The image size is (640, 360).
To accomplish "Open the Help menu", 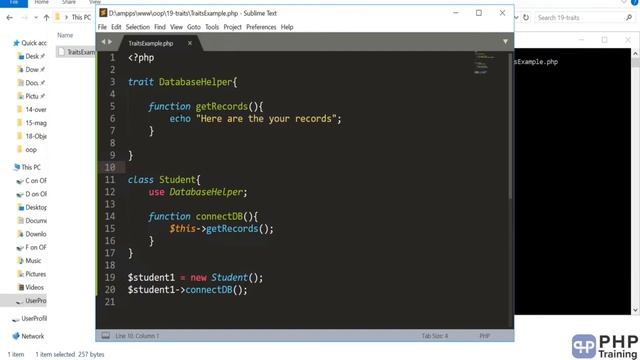I will pos(287,27).
